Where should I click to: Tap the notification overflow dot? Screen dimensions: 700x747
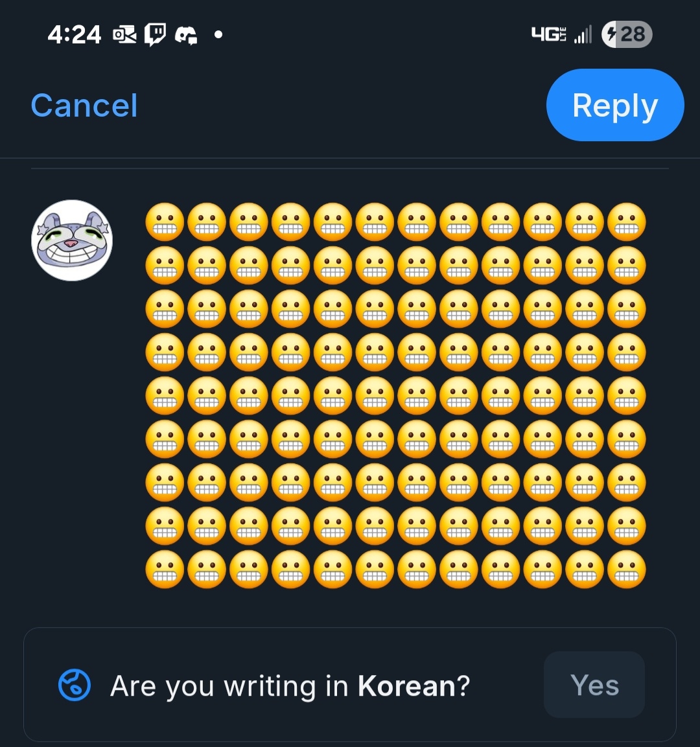click(218, 34)
